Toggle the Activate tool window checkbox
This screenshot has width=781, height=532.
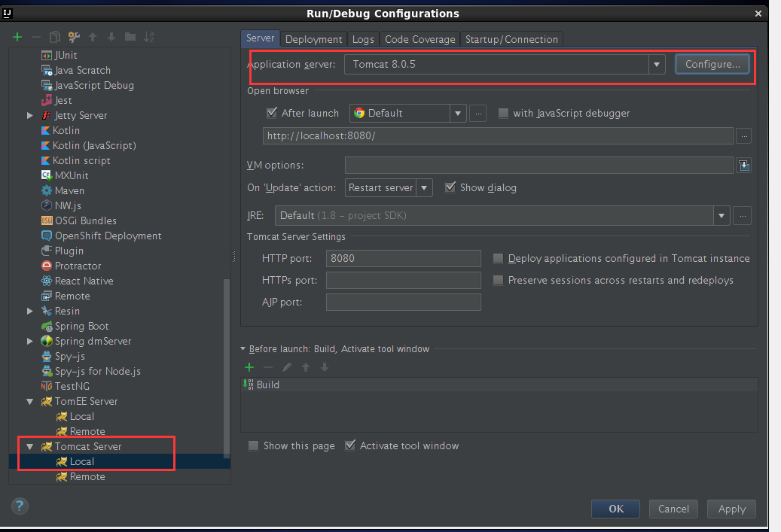click(x=350, y=445)
